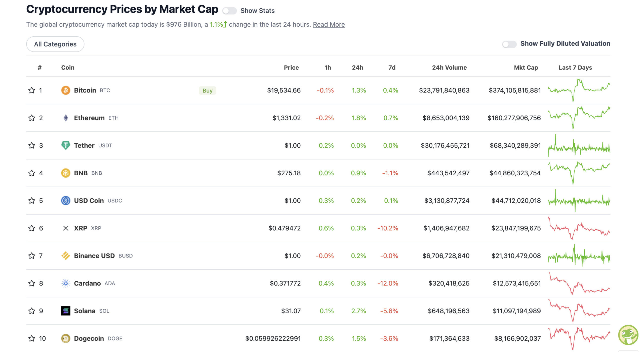Image resolution: width=644 pixels, height=352 pixels.
Task: Sort table by Mkt Cap column
Action: pyautogui.click(x=526, y=68)
